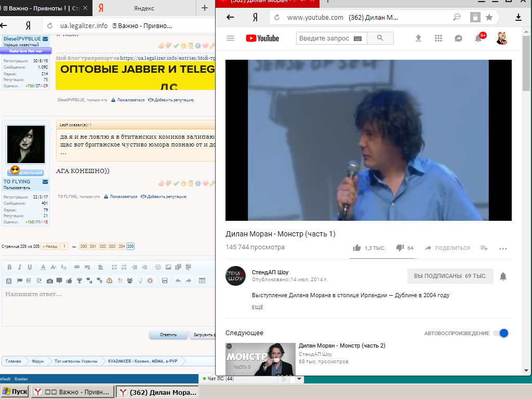Click the save draft floppy icon in the editor
The height and width of the screenshot is (399, 532).
[165, 281]
